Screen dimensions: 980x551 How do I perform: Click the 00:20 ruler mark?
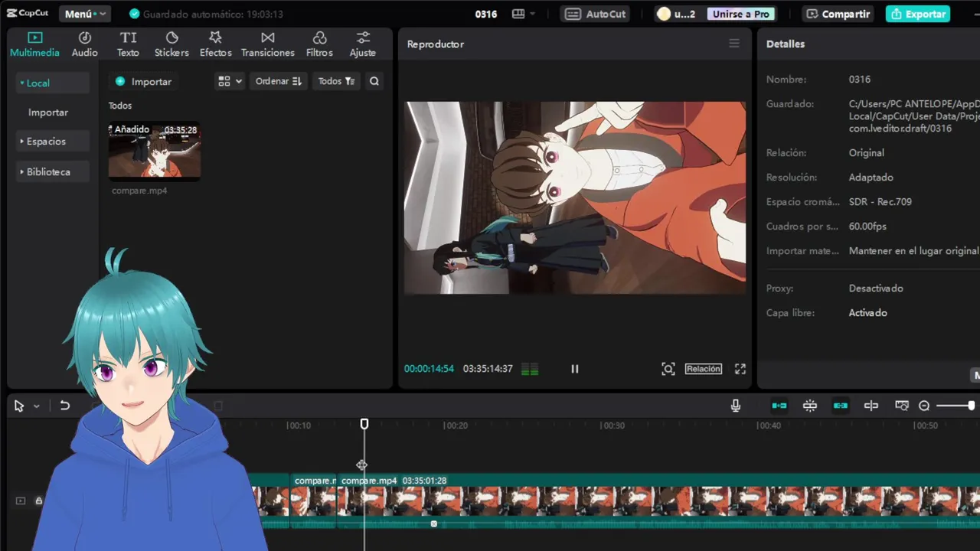point(456,425)
